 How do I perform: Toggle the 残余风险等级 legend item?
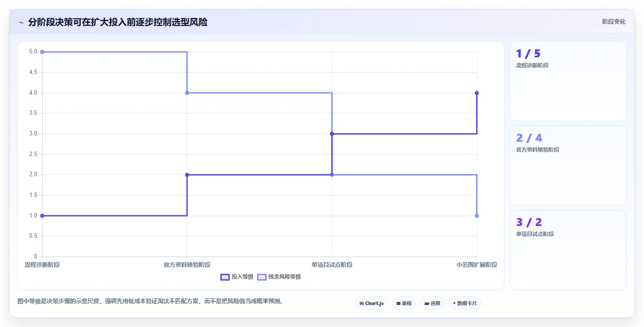coord(279,277)
